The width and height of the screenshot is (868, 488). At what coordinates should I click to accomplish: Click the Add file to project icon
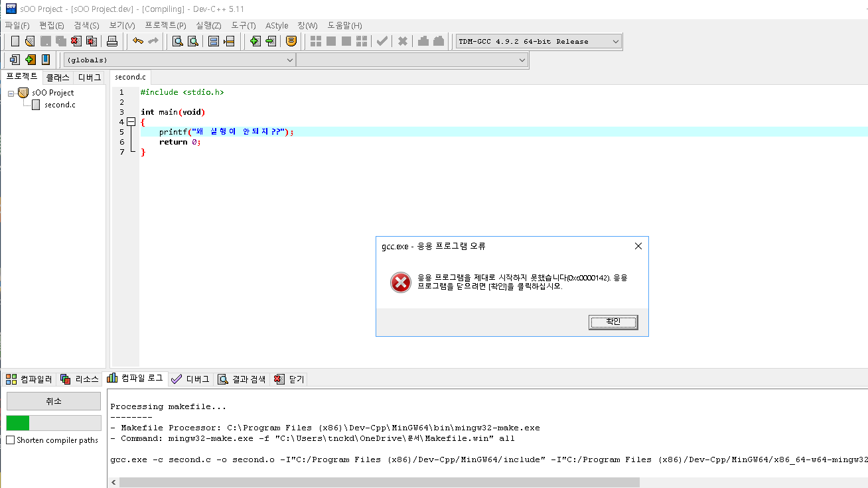coord(255,41)
